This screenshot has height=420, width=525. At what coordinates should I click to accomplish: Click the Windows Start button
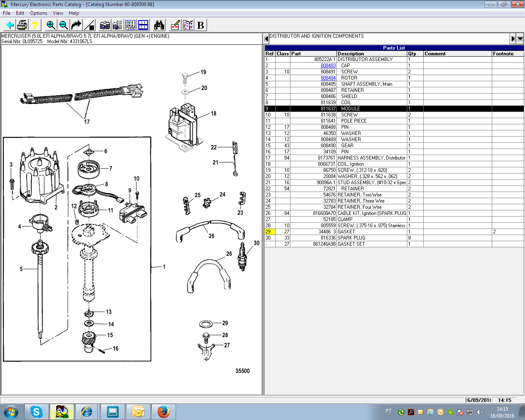pyautogui.click(x=11, y=412)
